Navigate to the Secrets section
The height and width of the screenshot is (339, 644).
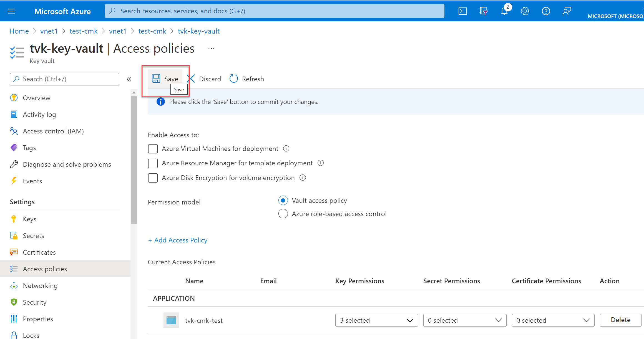(x=33, y=235)
